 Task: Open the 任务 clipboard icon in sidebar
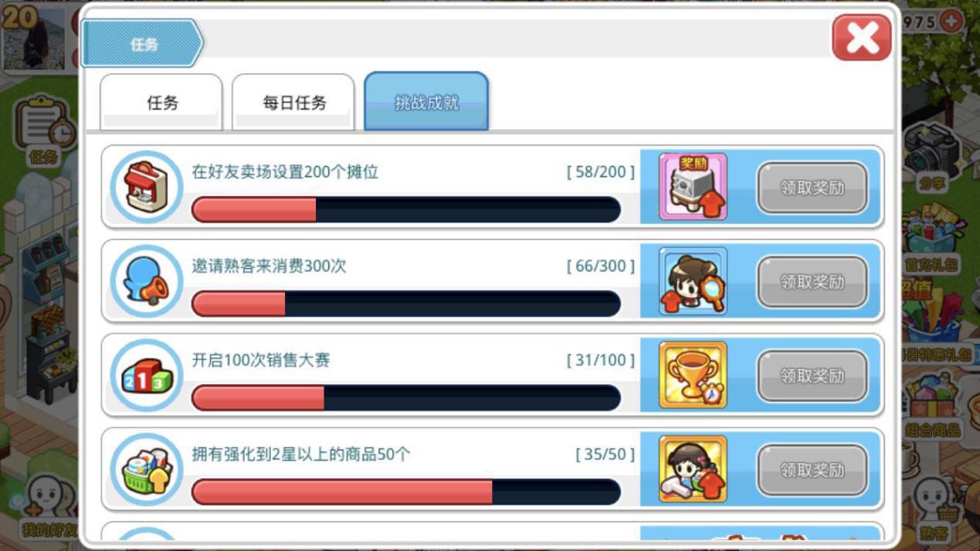(44, 131)
